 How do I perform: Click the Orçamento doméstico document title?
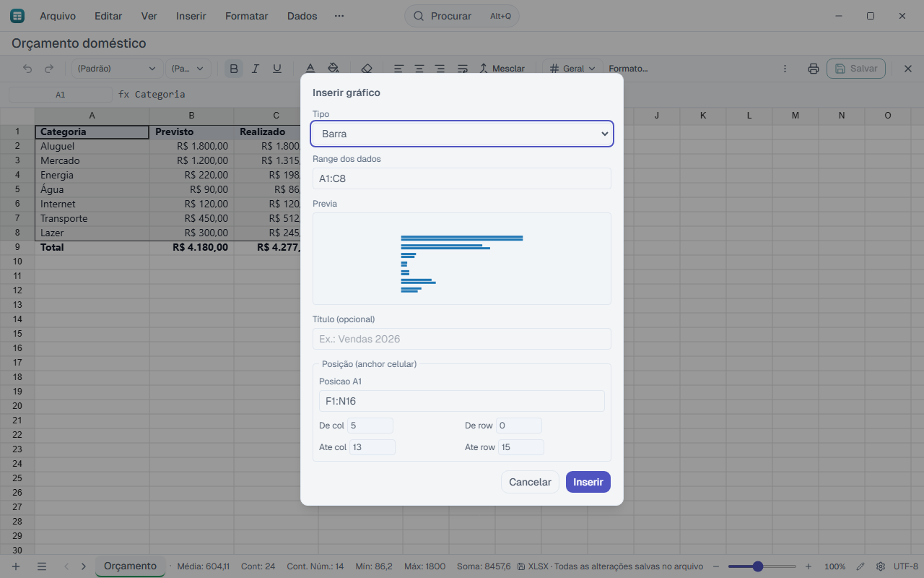(x=79, y=43)
